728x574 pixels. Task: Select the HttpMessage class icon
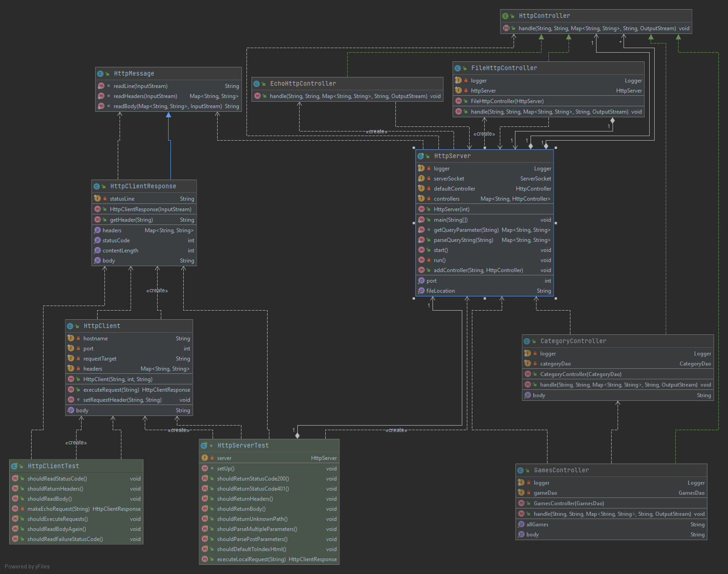100,74
